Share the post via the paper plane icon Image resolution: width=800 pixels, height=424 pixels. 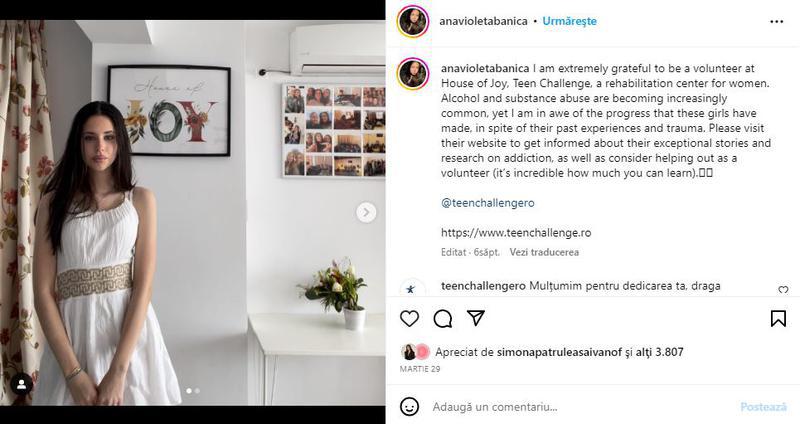pyautogui.click(x=476, y=318)
